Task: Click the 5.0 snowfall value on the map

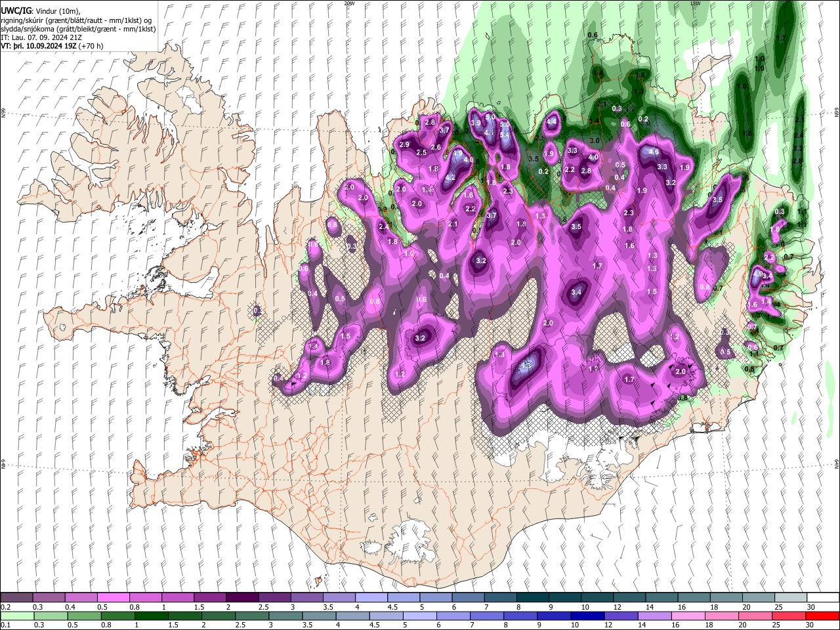Action: [x=490, y=117]
